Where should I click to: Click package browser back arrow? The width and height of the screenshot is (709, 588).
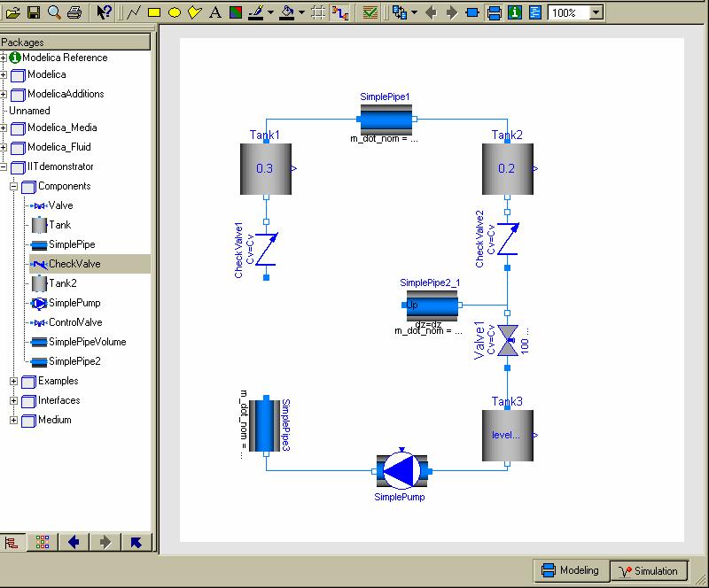point(74,541)
